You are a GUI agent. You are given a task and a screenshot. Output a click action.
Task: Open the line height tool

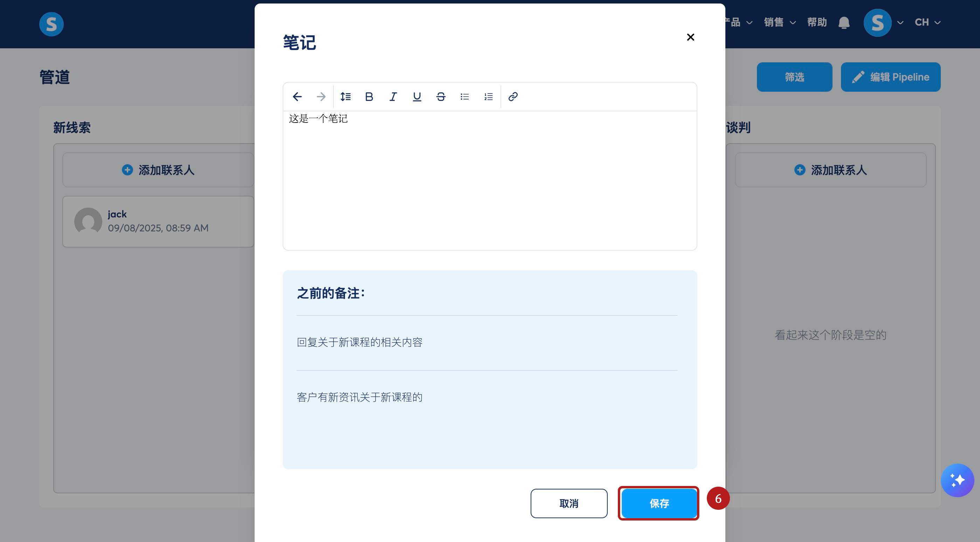tap(345, 97)
